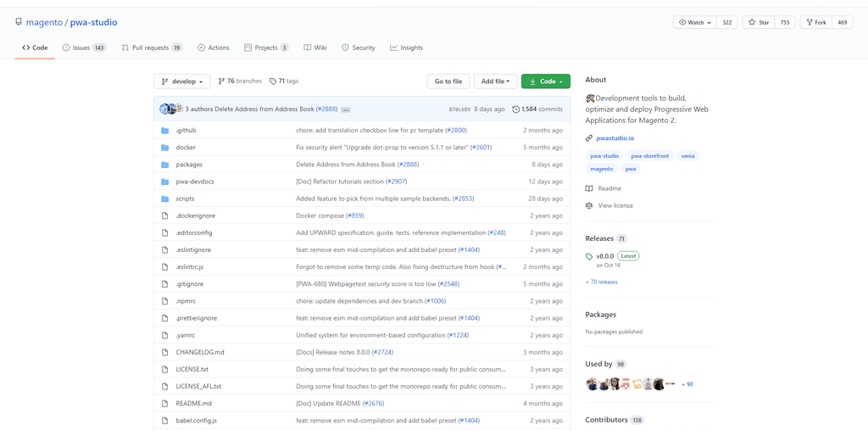Screen dimensions: 868x431
Task: Click the link icon beside pwastudio.io
Action: point(589,137)
